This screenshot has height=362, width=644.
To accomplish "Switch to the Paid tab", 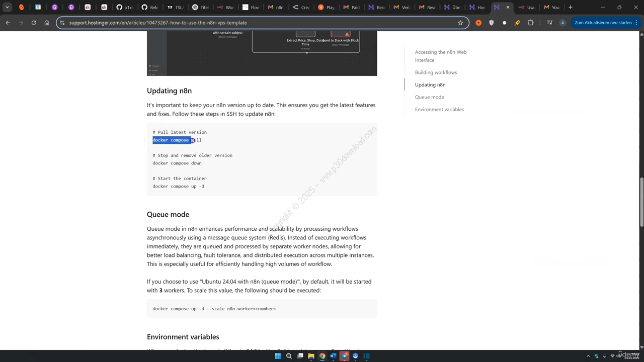I will point(351,7).
